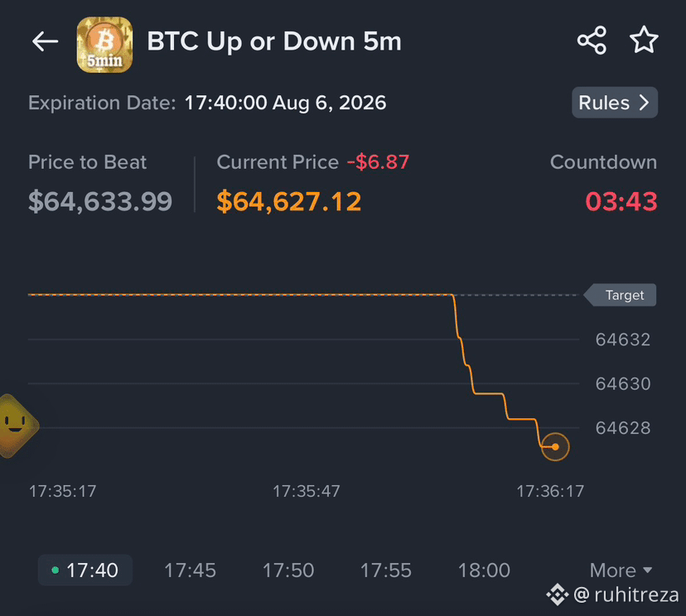This screenshot has height=616, width=686.
Task: Choose the 18:00 round
Action: point(484,570)
